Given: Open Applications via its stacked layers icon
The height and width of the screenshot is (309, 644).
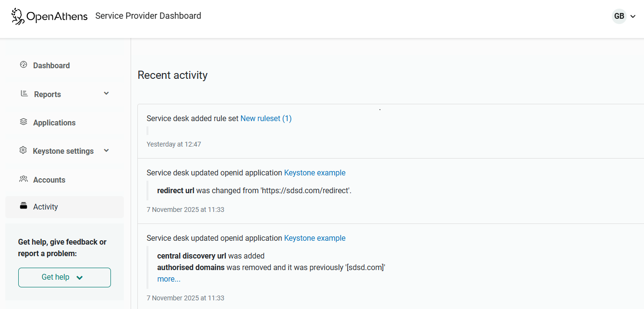Looking at the screenshot, I should point(23,122).
